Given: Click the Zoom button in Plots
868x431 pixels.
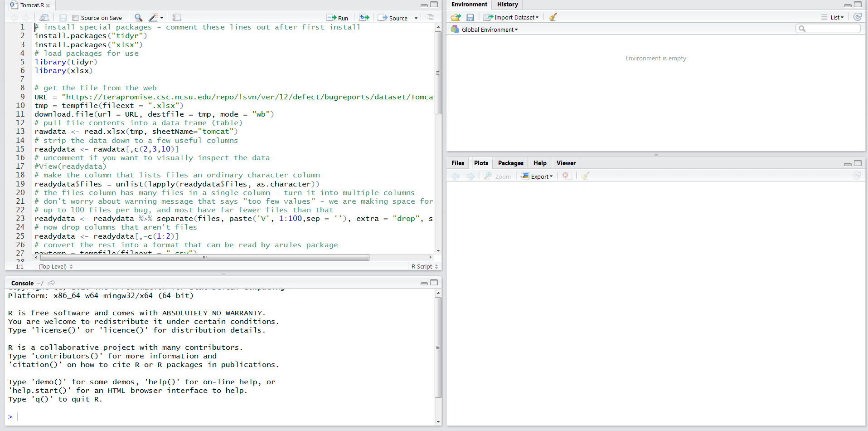Looking at the screenshot, I should (x=497, y=176).
